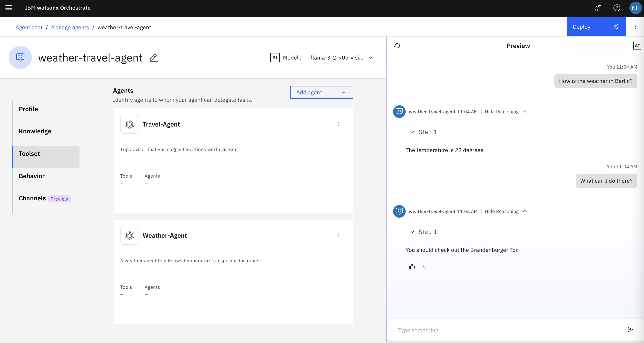Click the AI badge in Preview panel
Image resolution: width=644 pixels, height=343 pixels.
[637, 46]
